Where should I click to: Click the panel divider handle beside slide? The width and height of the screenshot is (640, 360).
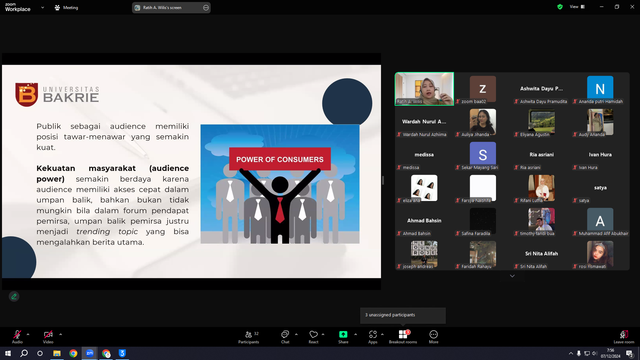tap(383, 180)
